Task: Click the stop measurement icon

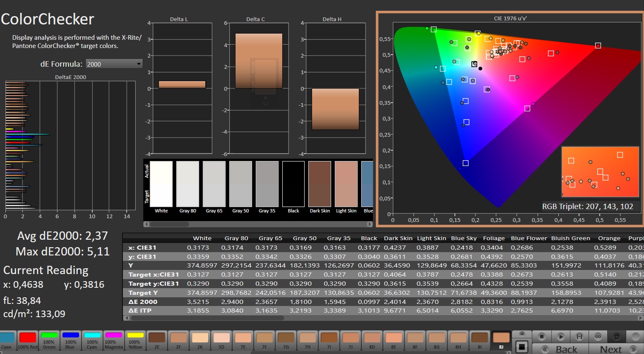Action: coord(542,337)
